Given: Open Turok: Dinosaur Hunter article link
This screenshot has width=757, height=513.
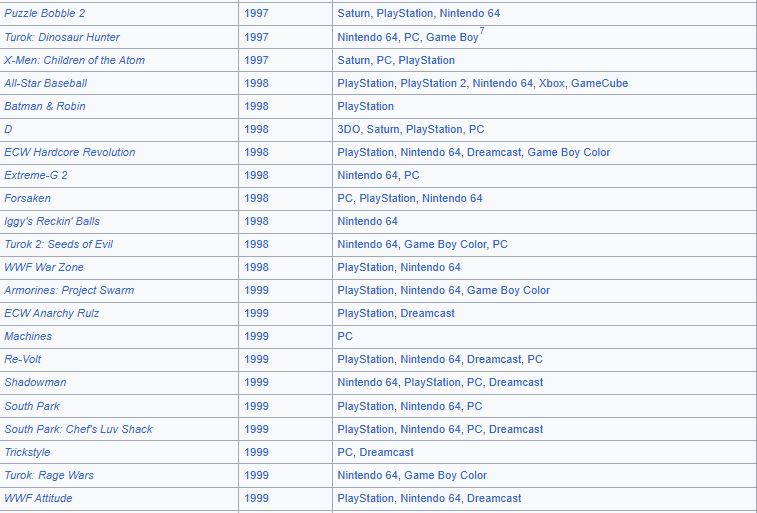Looking at the screenshot, I should 62,37.
